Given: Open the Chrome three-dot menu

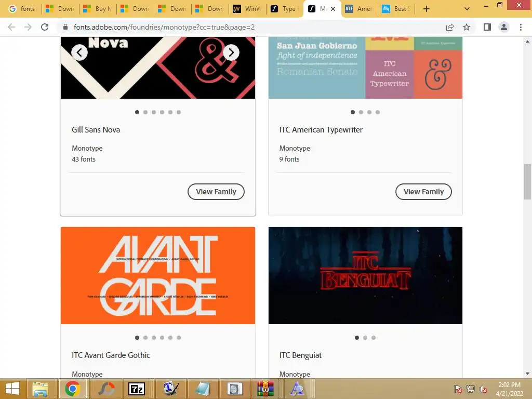Looking at the screenshot, I should coord(521,27).
